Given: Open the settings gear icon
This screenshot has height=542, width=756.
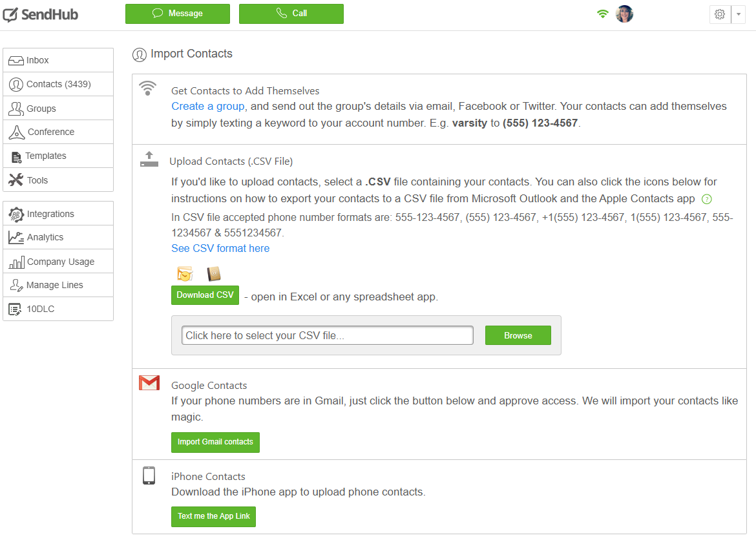Looking at the screenshot, I should pos(720,14).
